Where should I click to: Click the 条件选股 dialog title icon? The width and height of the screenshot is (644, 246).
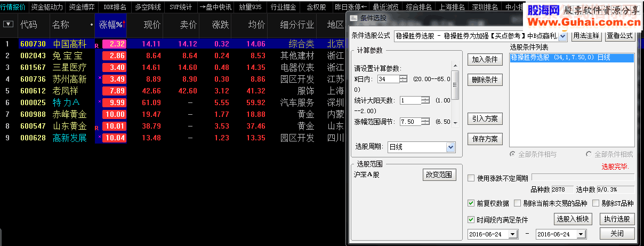coord(355,18)
